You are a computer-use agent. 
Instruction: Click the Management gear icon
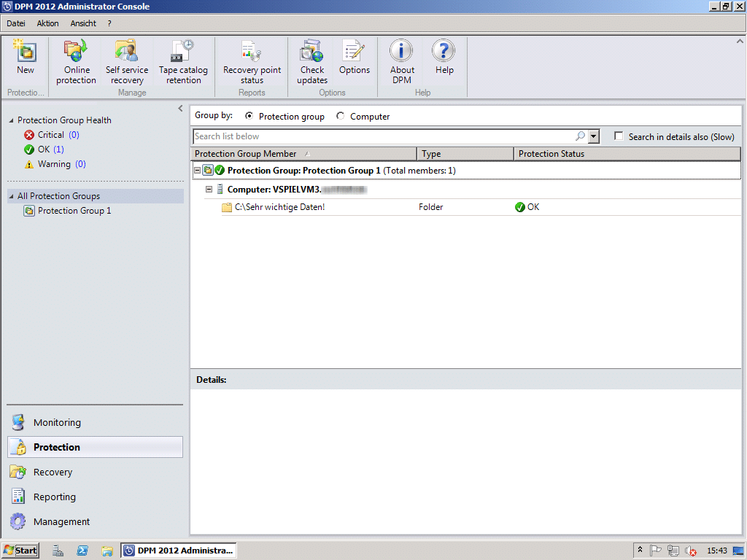point(18,521)
